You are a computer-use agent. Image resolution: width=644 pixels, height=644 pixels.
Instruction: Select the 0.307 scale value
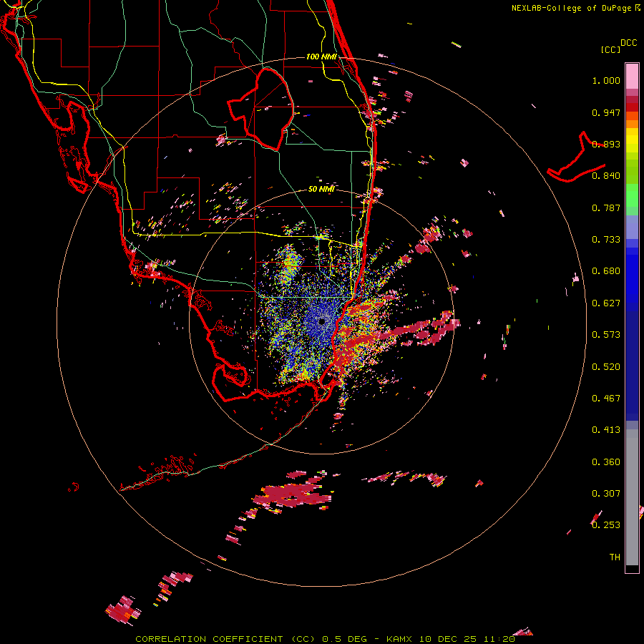tap(606, 494)
